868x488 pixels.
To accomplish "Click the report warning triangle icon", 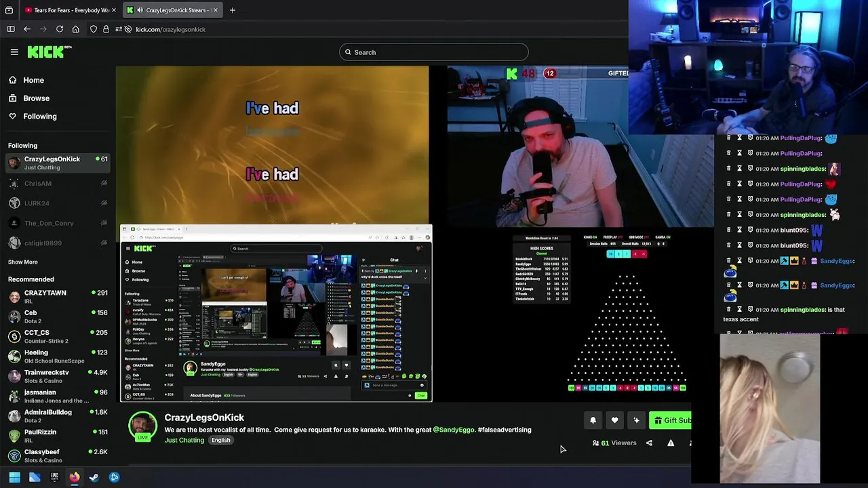I will [671, 443].
